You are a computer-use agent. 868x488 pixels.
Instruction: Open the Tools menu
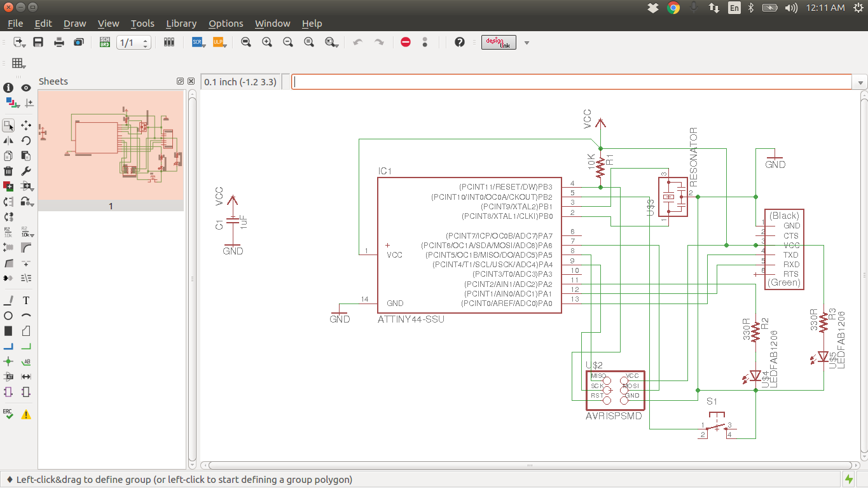[142, 24]
